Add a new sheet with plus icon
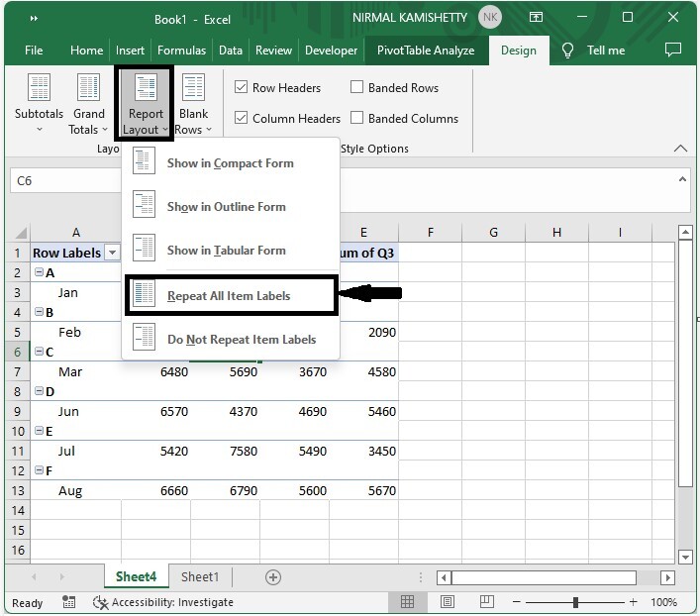 273,577
